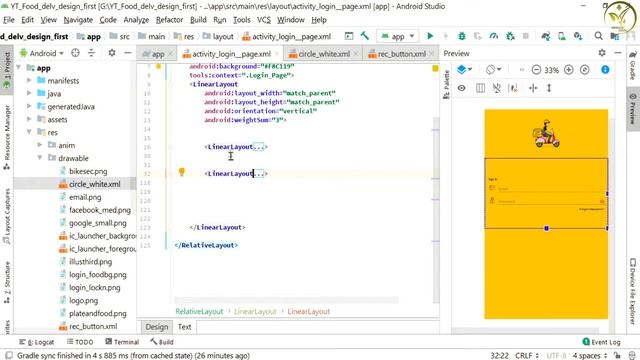Open the Palette side tab
640x360 pixels.
(x=446, y=84)
